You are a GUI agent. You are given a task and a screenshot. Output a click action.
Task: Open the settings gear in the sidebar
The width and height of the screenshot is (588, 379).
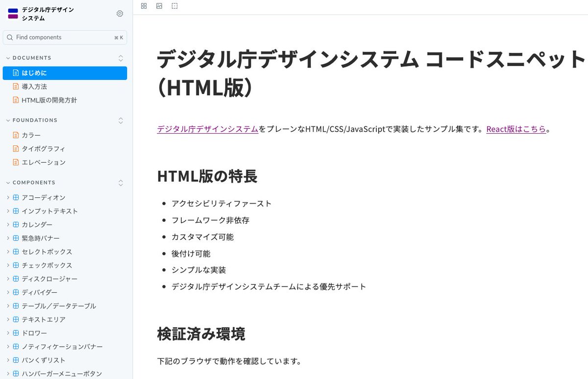tap(120, 14)
